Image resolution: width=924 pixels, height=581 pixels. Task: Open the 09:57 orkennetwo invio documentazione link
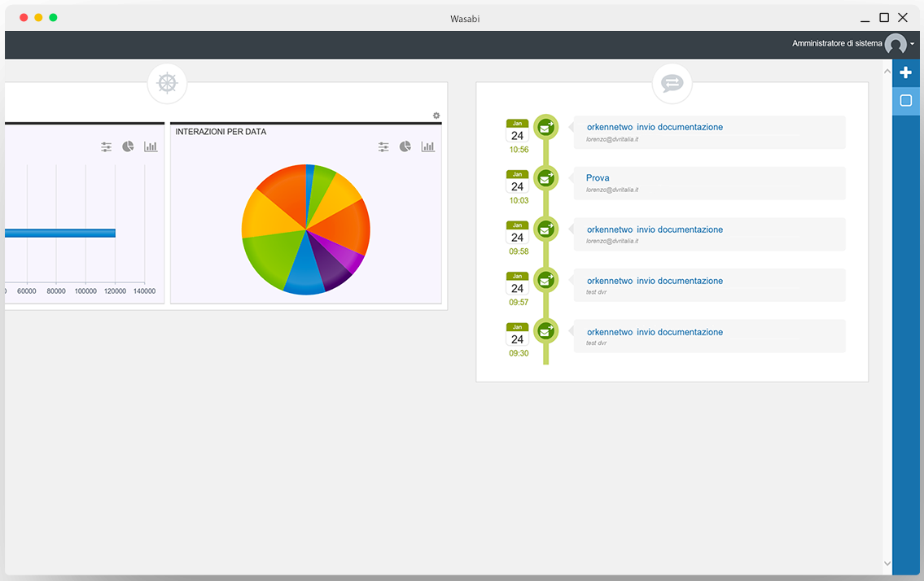coord(655,281)
